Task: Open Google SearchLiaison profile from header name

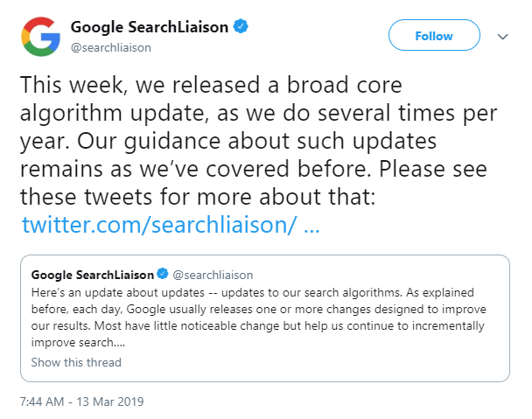Action: tap(149, 27)
